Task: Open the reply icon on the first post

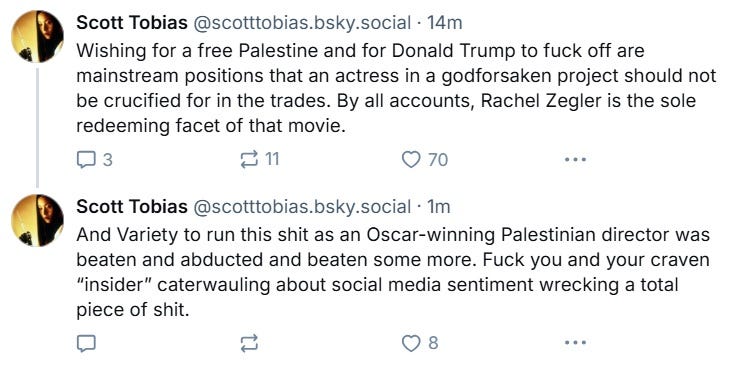Action: pyautogui.click(x=86, y=160)
